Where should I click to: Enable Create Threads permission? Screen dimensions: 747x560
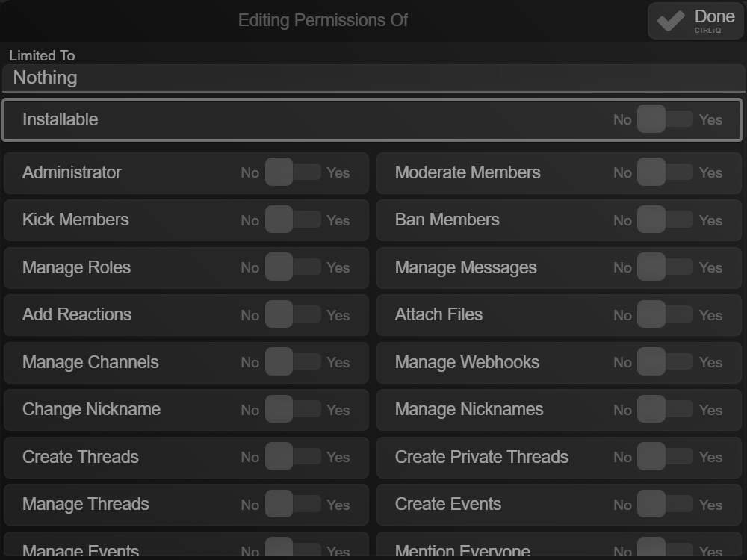point(292,457)
